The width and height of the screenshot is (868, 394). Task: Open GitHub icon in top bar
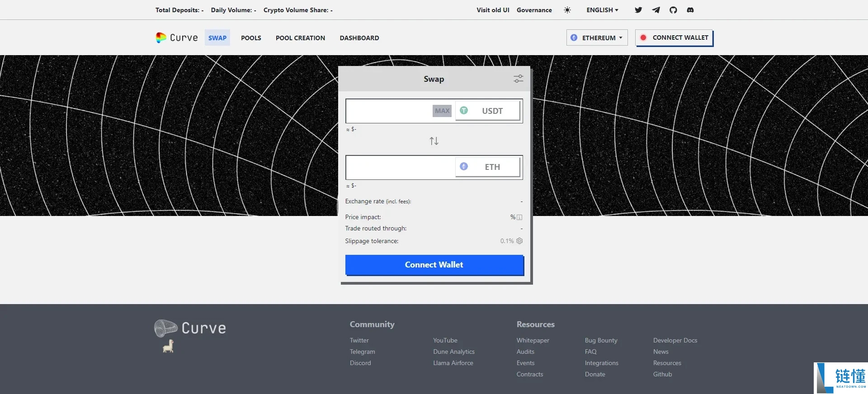click(x=673, y=10)
